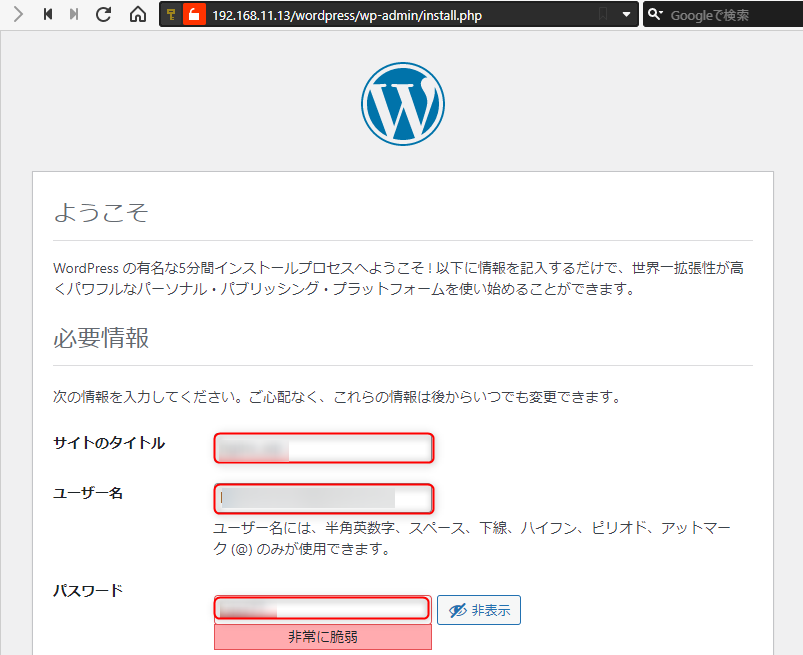Open the orange insecure-connection lock badge
The image size is (803, 655).
pos(193,15)
